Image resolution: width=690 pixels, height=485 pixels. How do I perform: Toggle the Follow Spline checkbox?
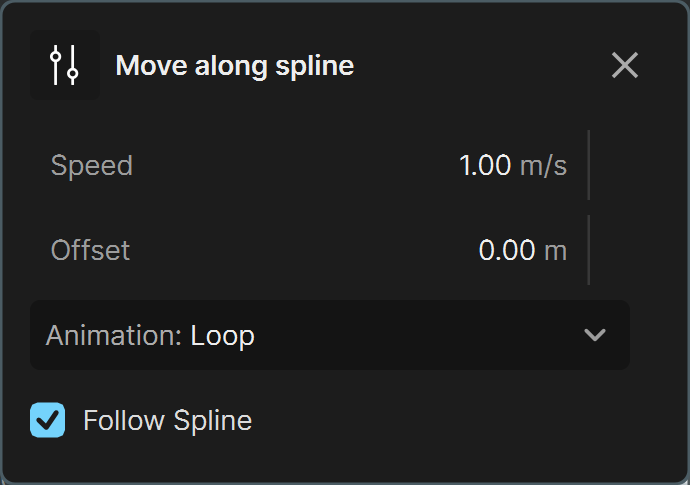[x=48, y=420]
